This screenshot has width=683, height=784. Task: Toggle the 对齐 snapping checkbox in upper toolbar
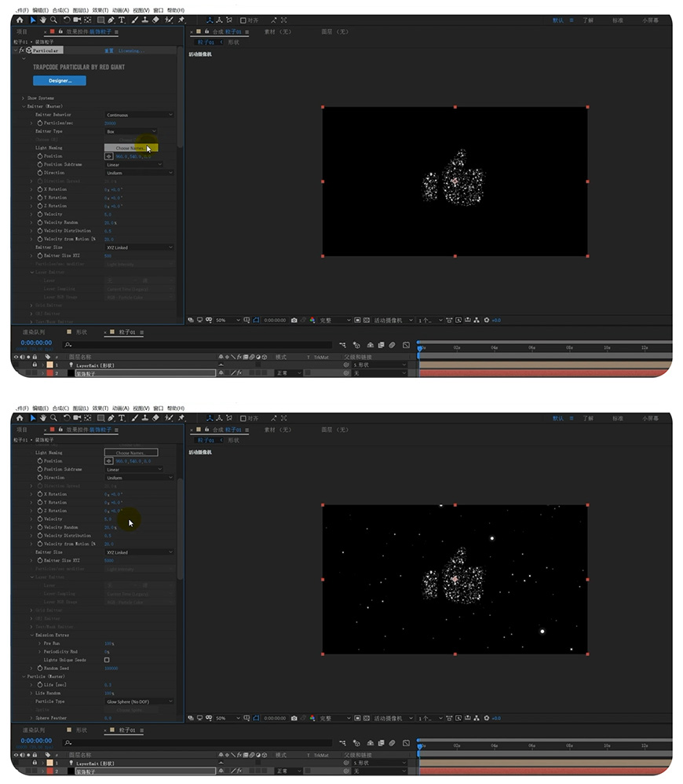[243, 20]
